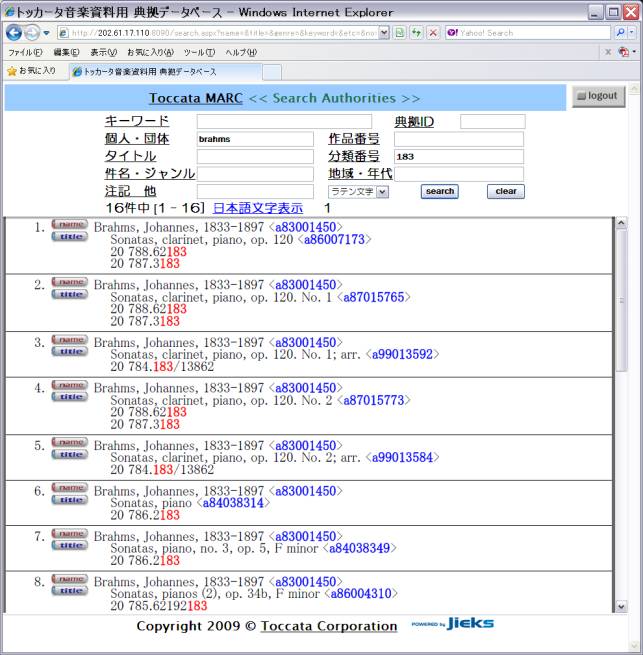Image resolution: width=643 pixels, height=655 pixels.
Task: Click the name icon for result 5
Action: click(70, 442)
